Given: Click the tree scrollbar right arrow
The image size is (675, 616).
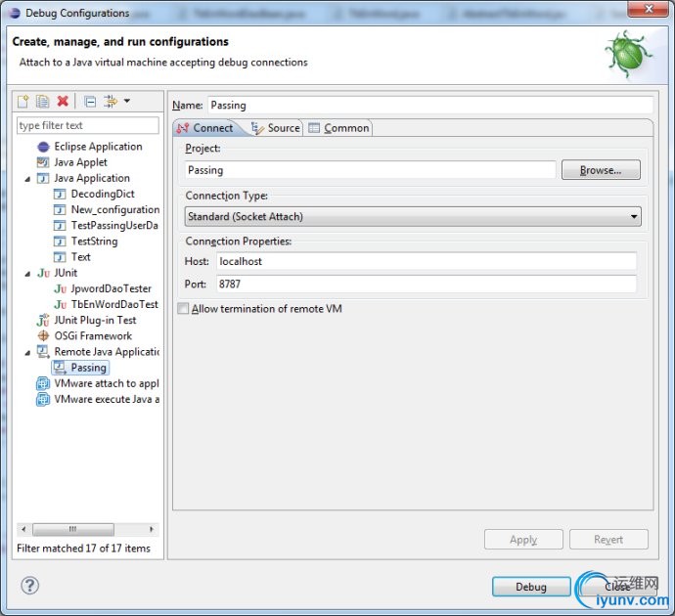Looking at the screenshot, I should pyautogui.click(x=152, y=529).
